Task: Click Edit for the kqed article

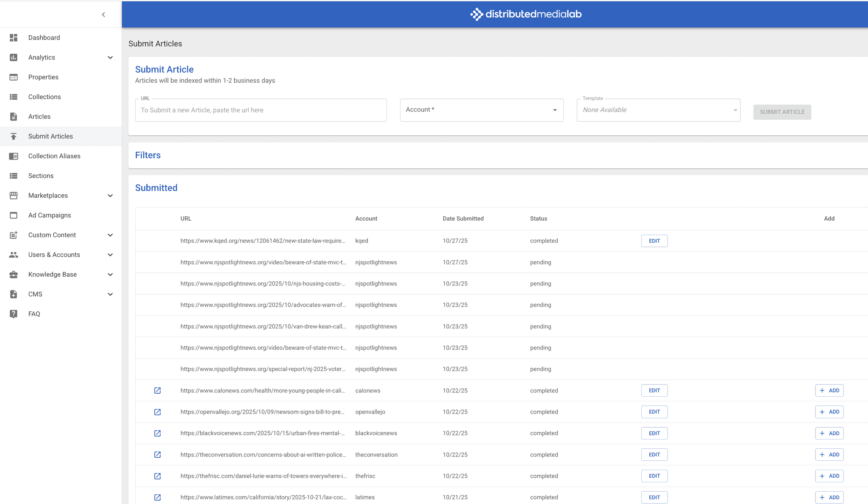Action: [654, 241]
